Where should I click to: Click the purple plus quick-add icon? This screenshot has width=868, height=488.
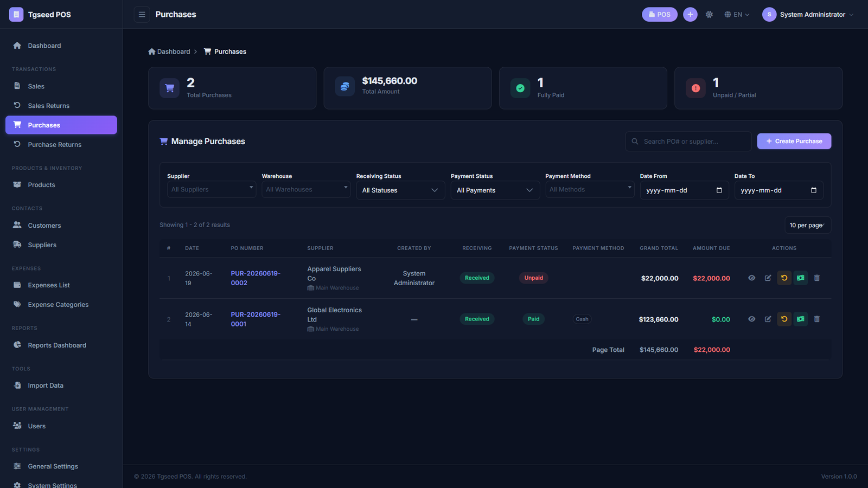690,15
